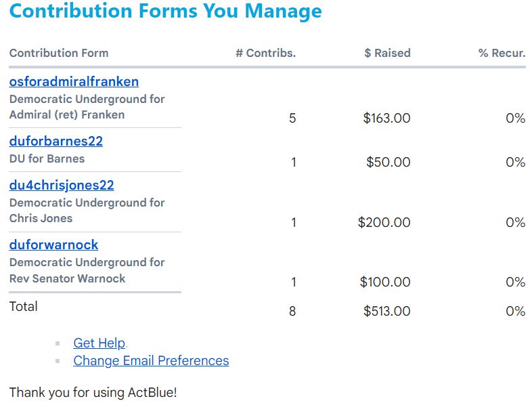Open the duforbarnes22 form link

click(56, 142)
